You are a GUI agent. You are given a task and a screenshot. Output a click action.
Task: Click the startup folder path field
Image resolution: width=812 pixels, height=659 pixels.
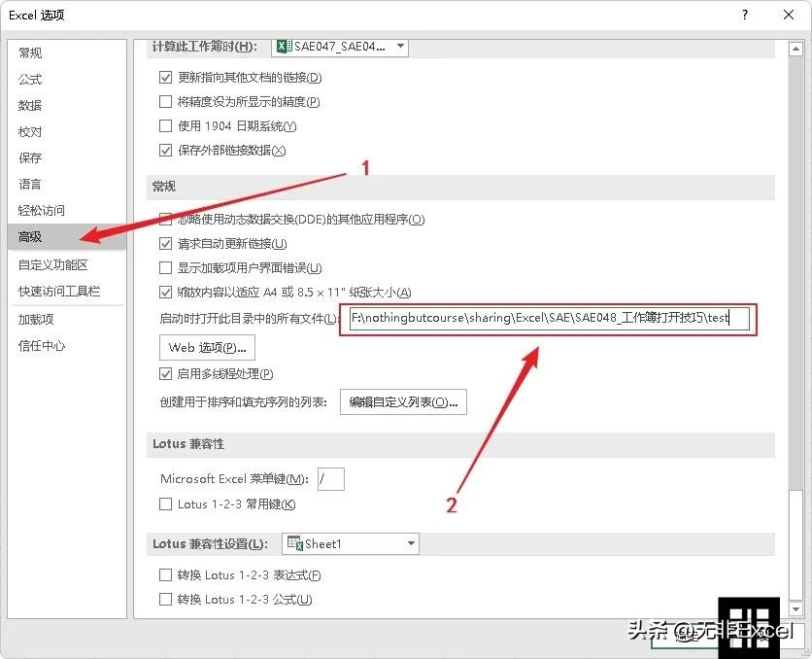coord(549,318)
